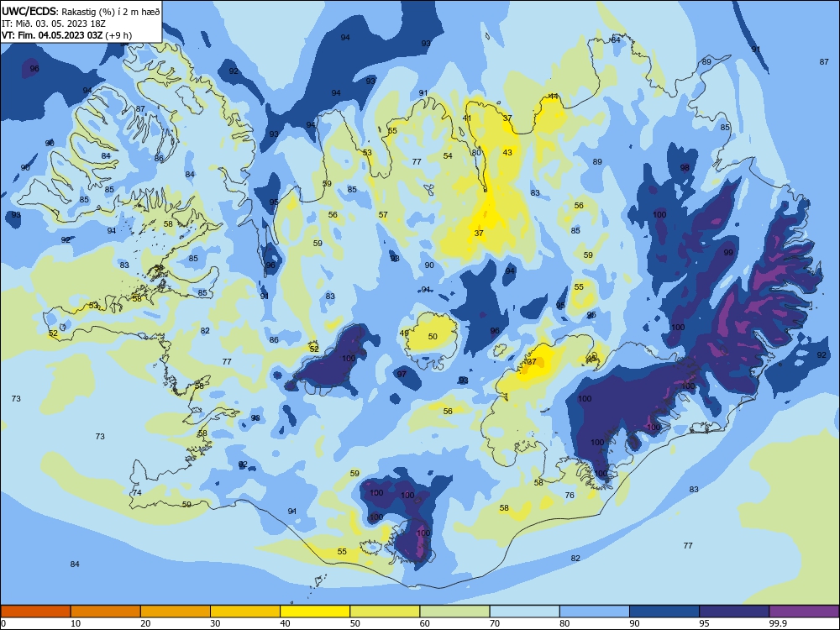
Task: Click the purple legend swatch above 99.9
Action: pos(804,612)
